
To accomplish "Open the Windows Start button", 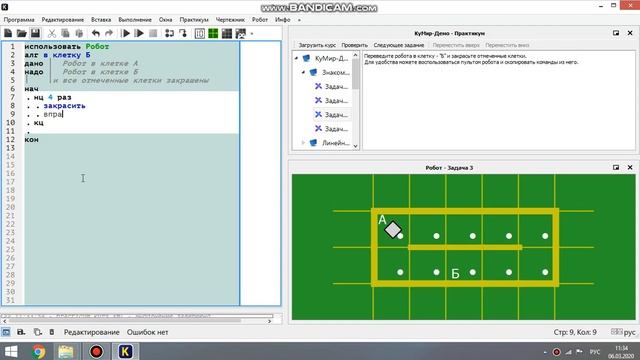I will (11, 351).
